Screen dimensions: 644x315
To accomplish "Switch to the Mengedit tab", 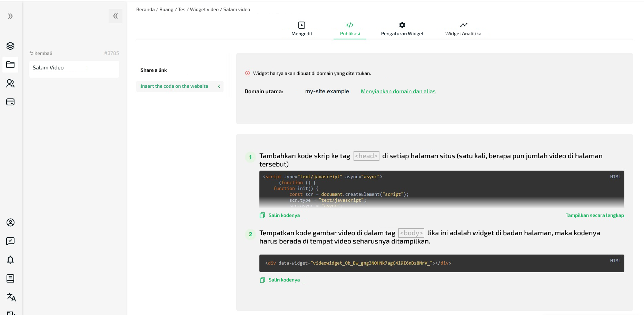I will (x=301, y=29).
